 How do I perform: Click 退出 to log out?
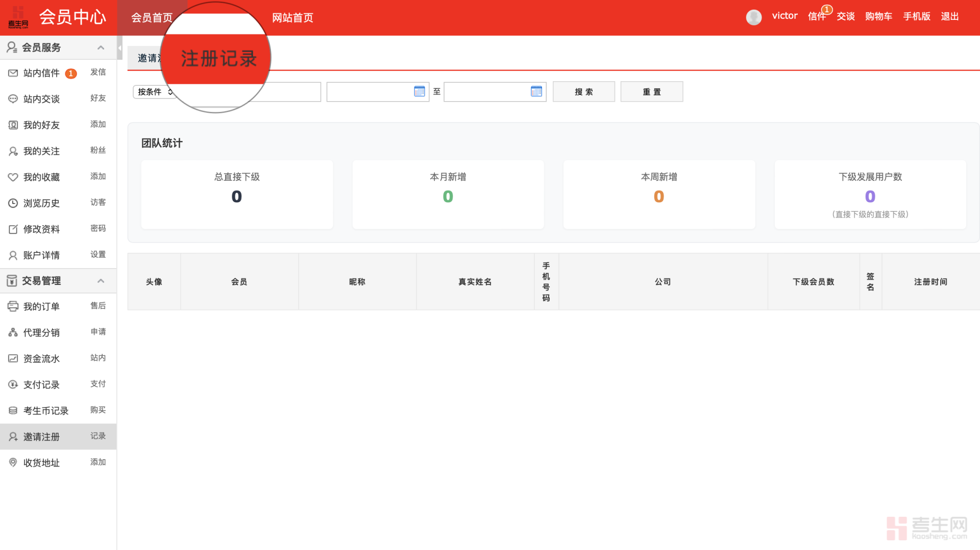coord(949,16)
